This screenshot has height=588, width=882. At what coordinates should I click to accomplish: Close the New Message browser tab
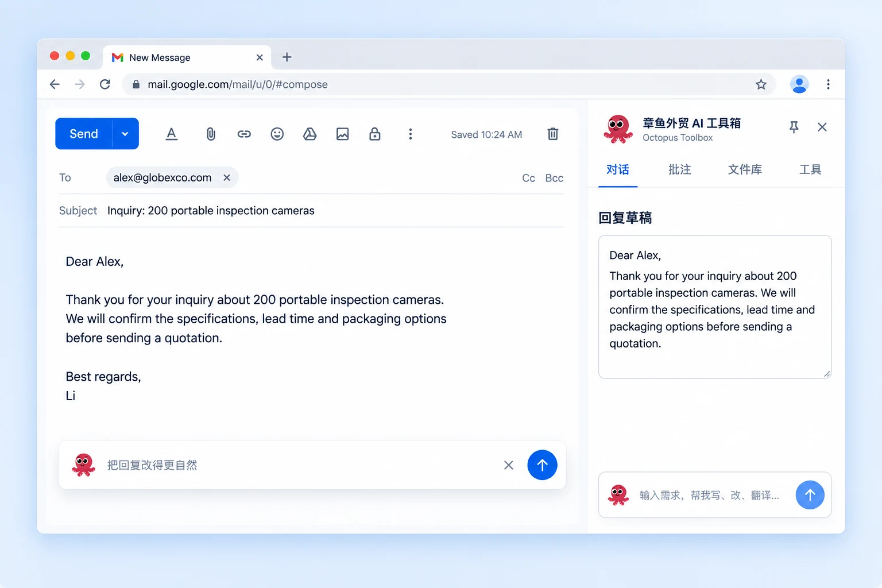pos(260,57)
